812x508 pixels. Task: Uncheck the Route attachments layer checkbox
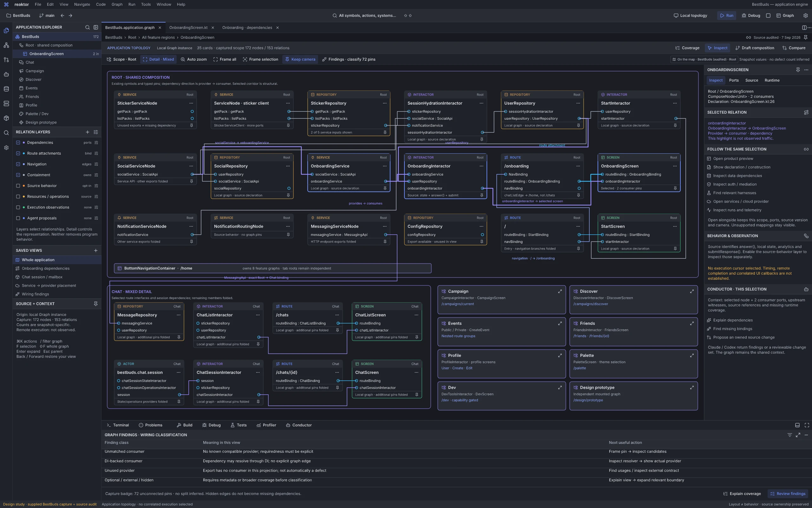coord(18,153)
